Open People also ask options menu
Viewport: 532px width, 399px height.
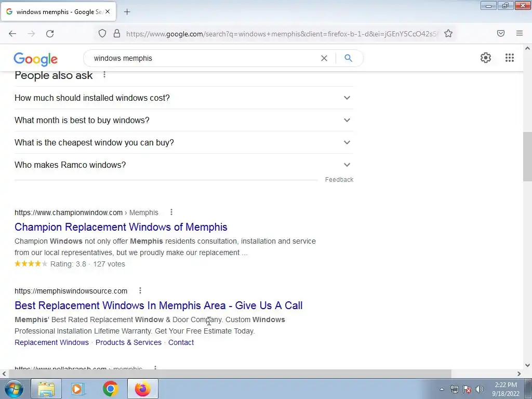point(104,74)
